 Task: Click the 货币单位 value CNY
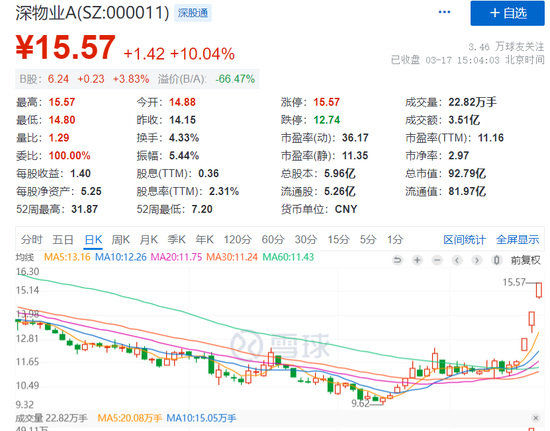coord(346,209)
